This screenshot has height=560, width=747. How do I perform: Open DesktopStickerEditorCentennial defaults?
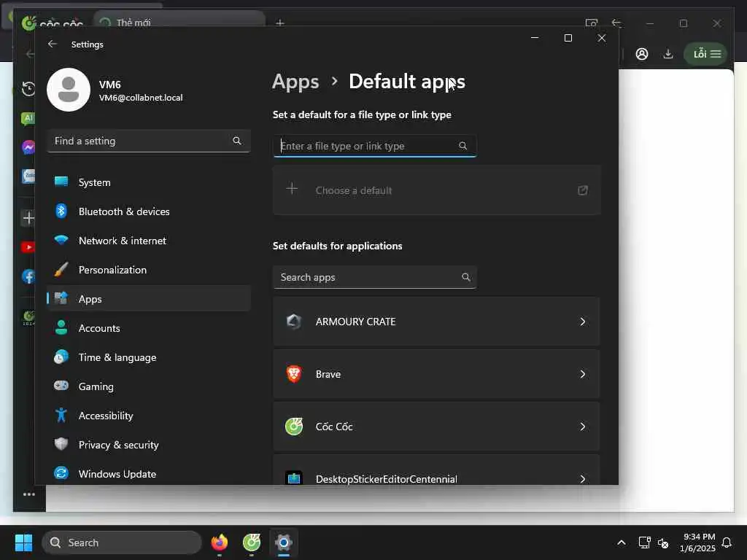tap(436, 470)
